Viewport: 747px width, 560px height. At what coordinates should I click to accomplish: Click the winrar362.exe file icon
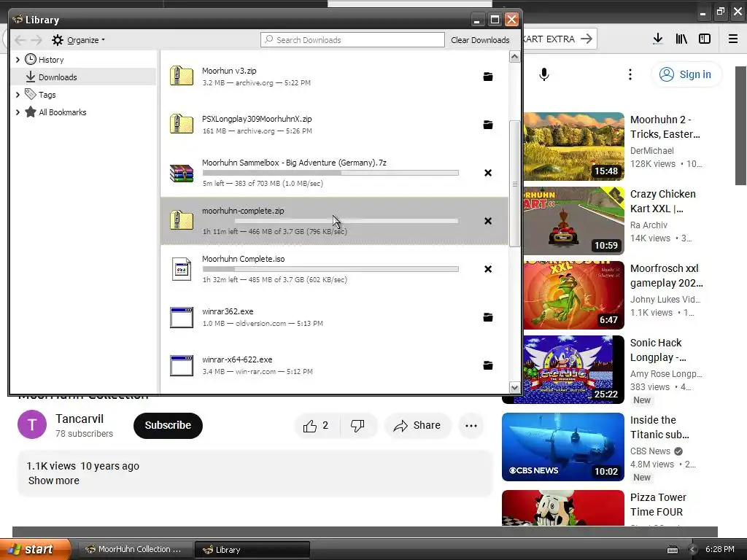(182, 318)
